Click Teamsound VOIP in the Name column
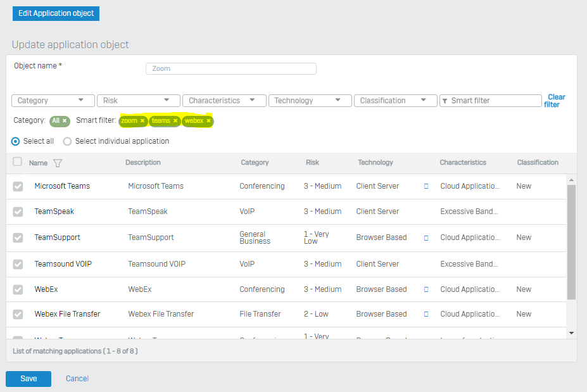Screen dimensions: 587x392 point(63,264)
